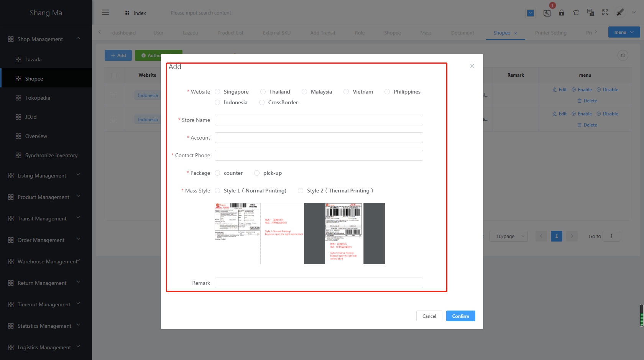
Task: Expand Return Management section
Action: pyautogui.click(x=78, y=282)
